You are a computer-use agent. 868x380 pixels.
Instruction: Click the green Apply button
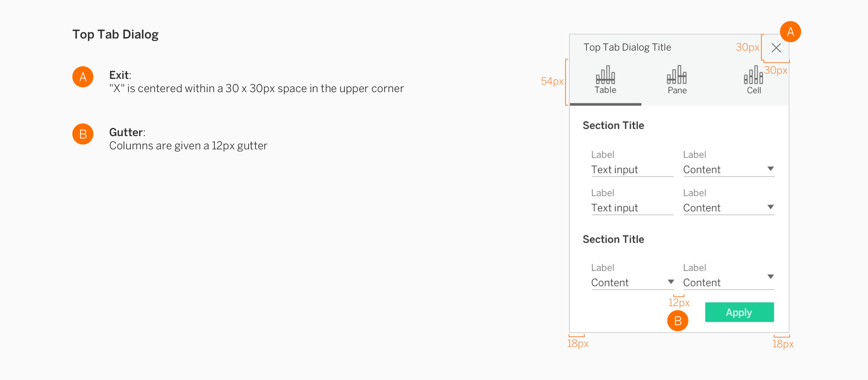point(739,312)
